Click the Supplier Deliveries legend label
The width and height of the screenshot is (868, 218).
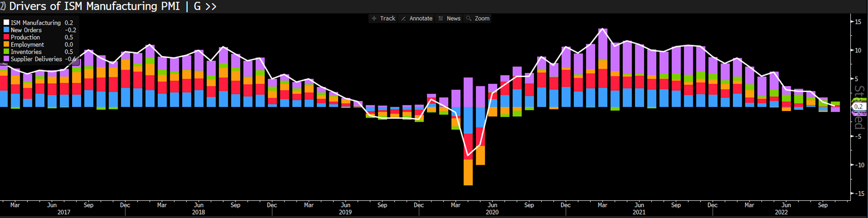tap(36, 59)
